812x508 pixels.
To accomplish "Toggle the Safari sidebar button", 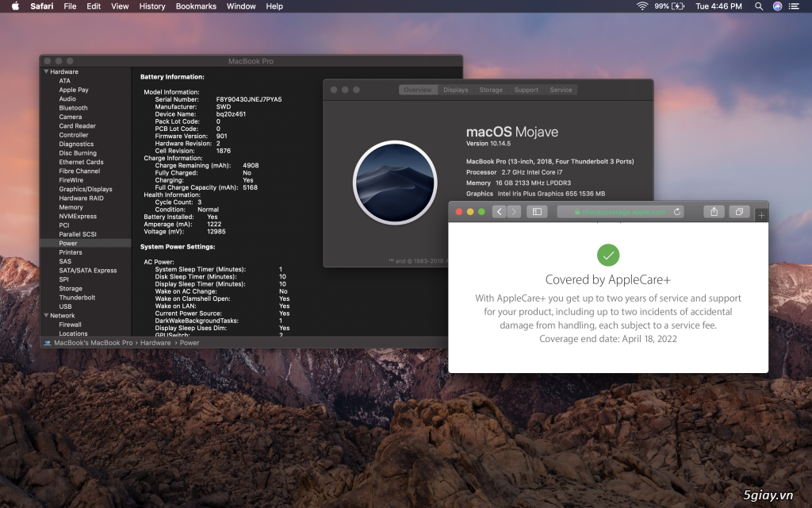I will [x=537, y=211].
